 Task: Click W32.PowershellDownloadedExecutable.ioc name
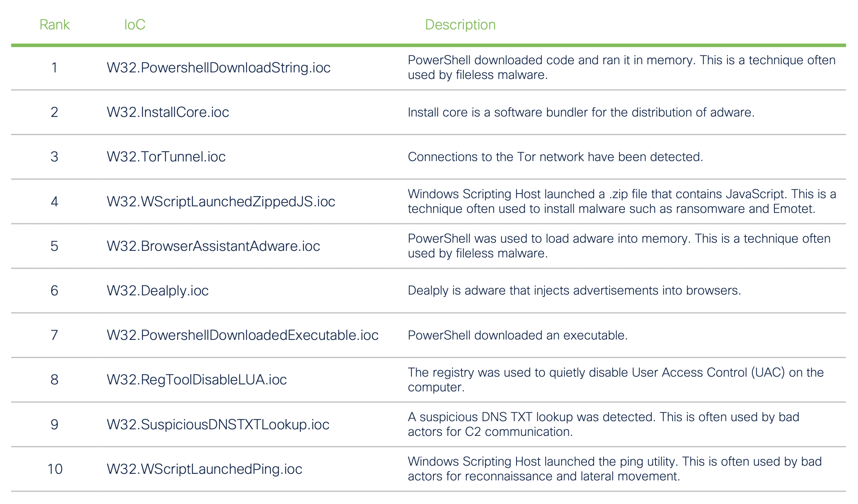click(242, 335)
